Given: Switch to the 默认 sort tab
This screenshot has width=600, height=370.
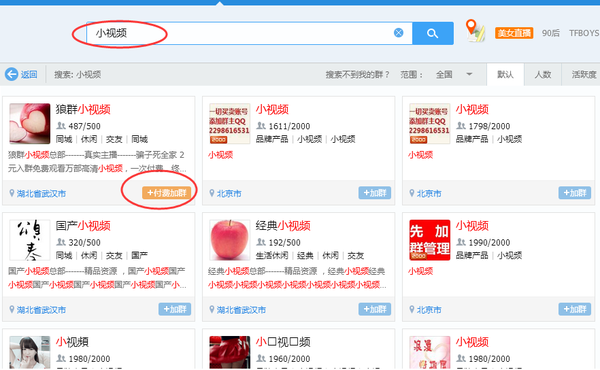Looking at the screenshot, I should 505,75.
